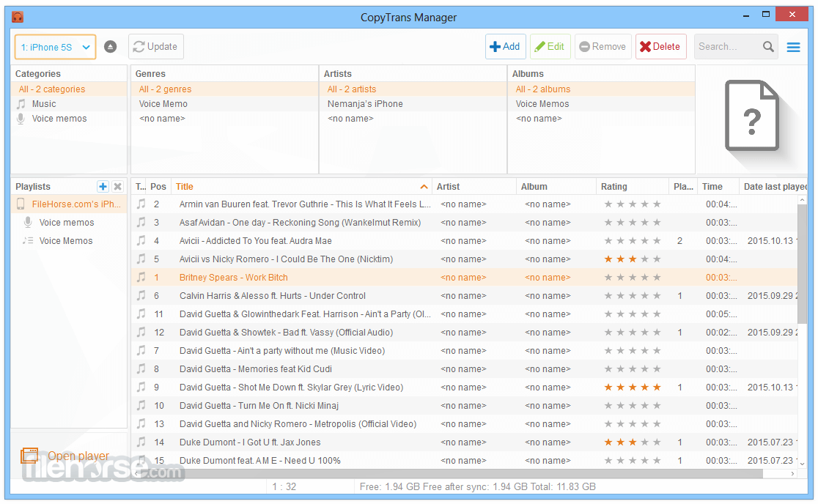
Task: Click the Remove button
Action: pyautogui.click(x=603, y=47)
